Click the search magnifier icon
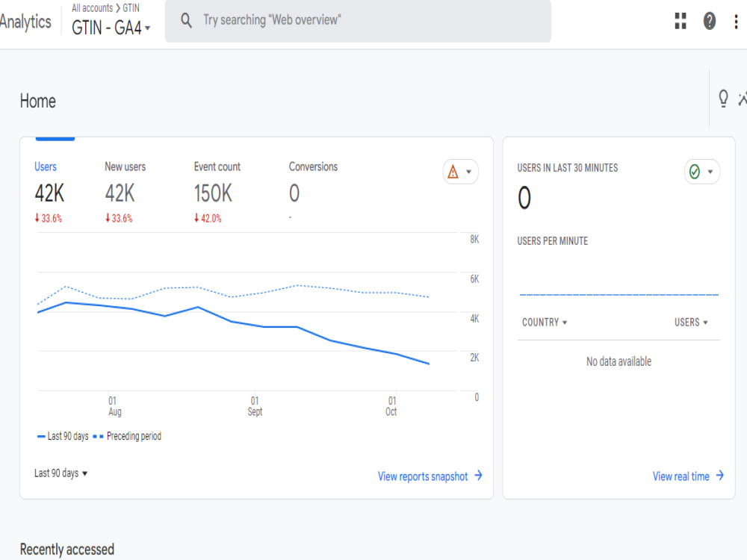This screenshot has height=560, width=747. point(186,20)
